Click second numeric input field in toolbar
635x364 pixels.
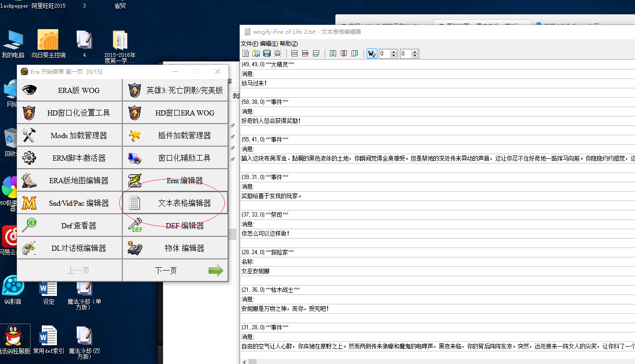point(406,54)
